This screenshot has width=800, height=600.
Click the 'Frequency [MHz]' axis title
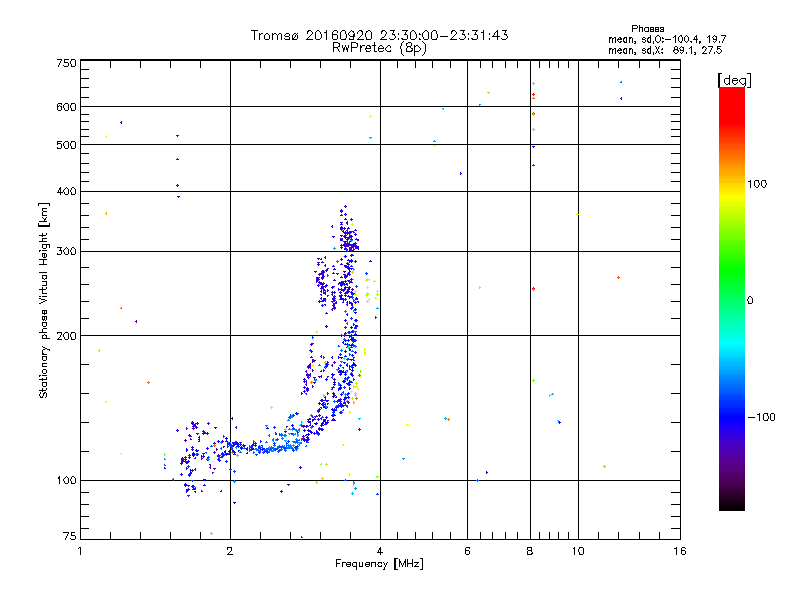379,564
